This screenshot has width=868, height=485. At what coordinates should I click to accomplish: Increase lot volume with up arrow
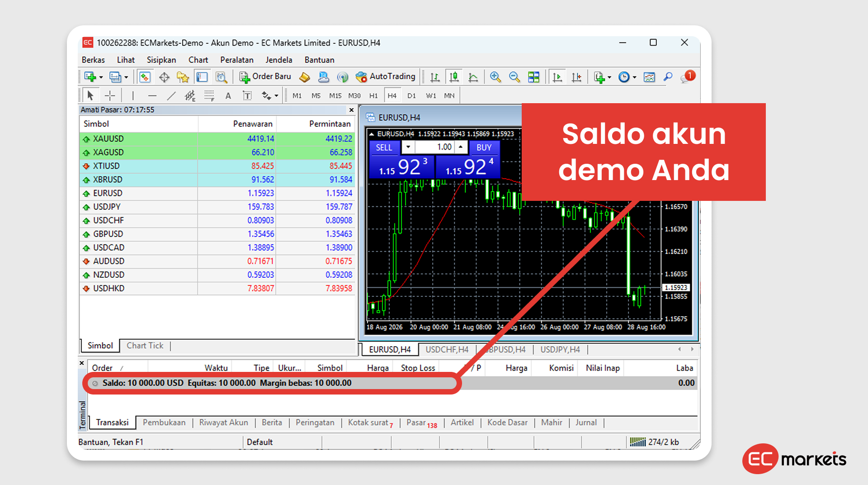point(461,147)
